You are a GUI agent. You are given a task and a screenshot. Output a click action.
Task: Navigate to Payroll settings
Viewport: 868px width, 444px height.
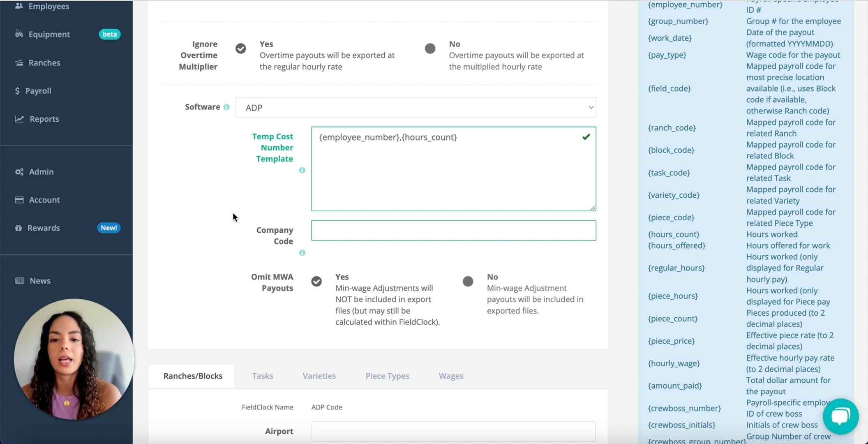click(x=37, y=90)
